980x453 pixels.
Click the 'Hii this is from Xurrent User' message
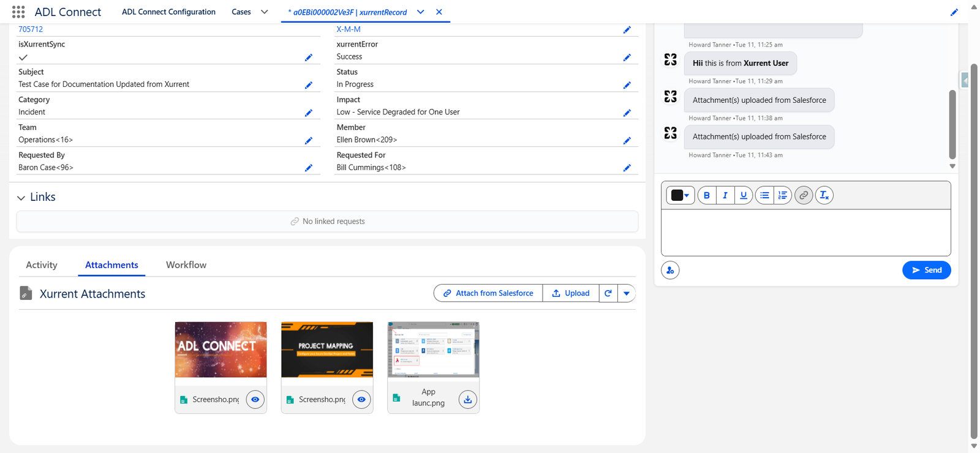[741, 63]
